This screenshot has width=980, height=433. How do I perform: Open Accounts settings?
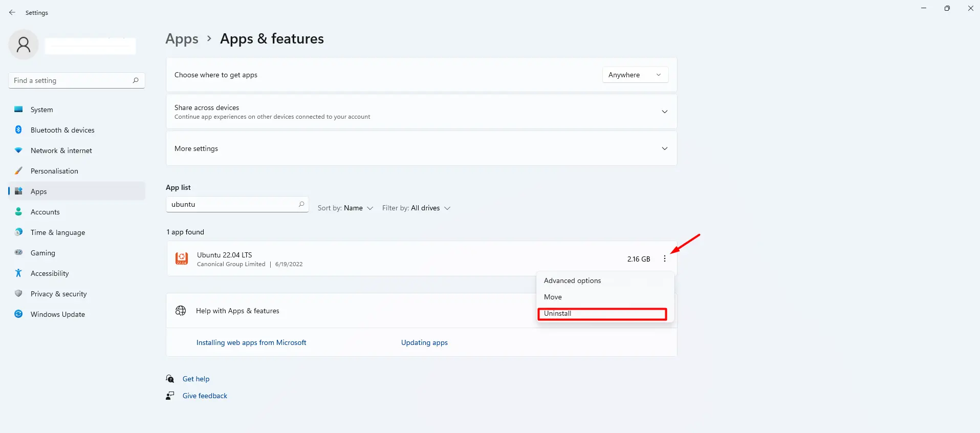(77, 212)
